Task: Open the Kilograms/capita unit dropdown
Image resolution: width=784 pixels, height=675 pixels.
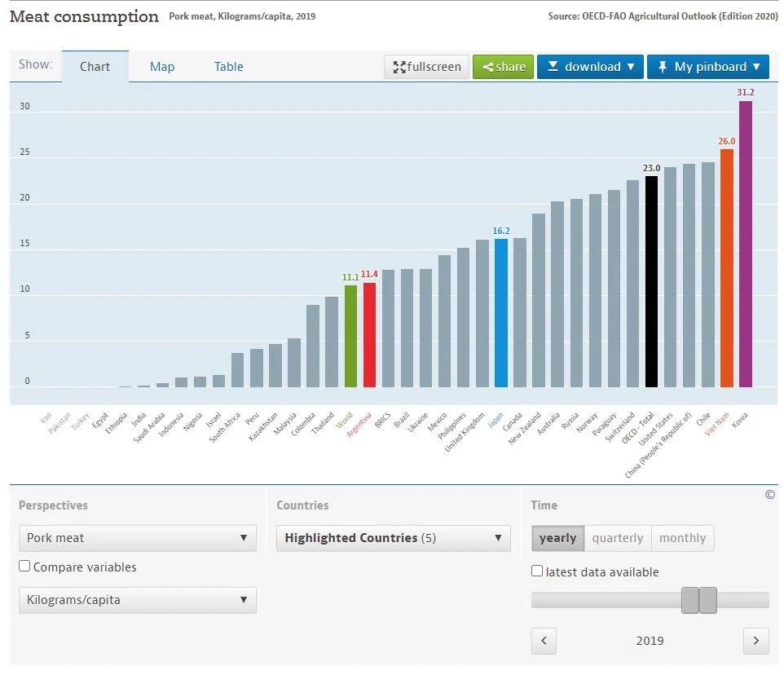Action: [x=137, y=600]
